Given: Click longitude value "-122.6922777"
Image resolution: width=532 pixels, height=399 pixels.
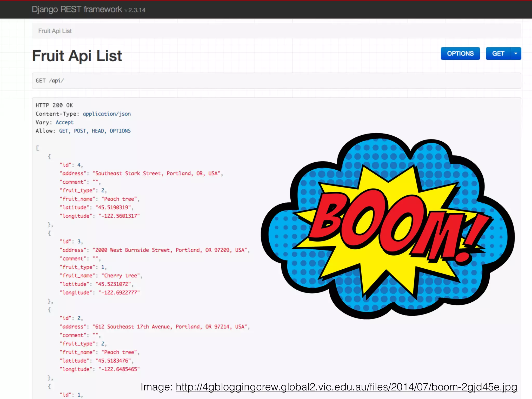Looking at the screenshot, I should [x=119, y=293].
